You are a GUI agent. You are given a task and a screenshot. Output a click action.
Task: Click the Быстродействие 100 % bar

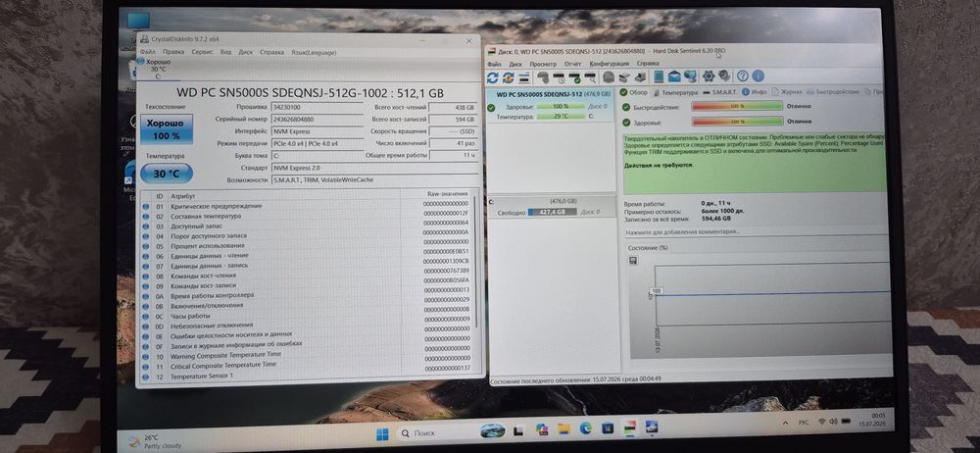point(737,106)
